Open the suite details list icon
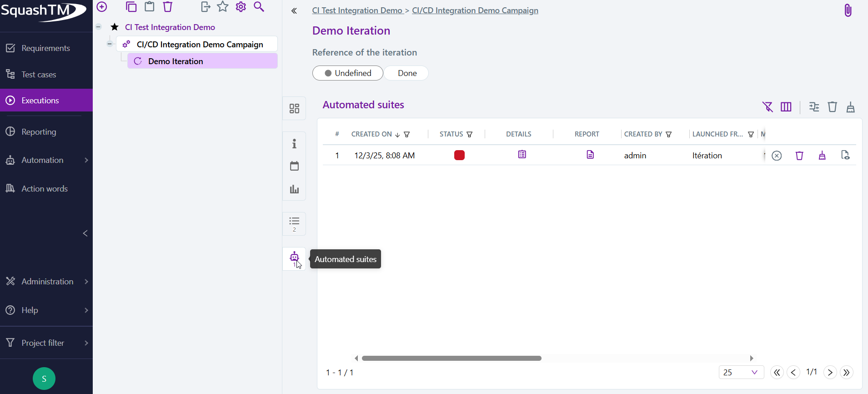The width and height of the screenshot is (868, 394). click(x=522, y=155)
